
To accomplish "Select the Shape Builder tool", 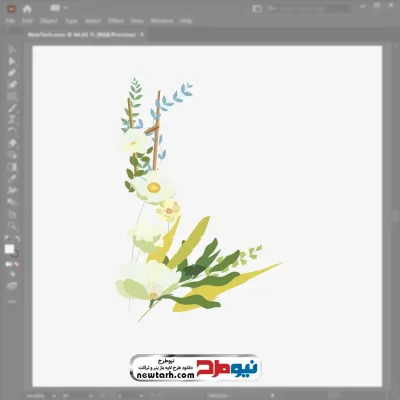I will pyautogui.click(x=12, y=155).
